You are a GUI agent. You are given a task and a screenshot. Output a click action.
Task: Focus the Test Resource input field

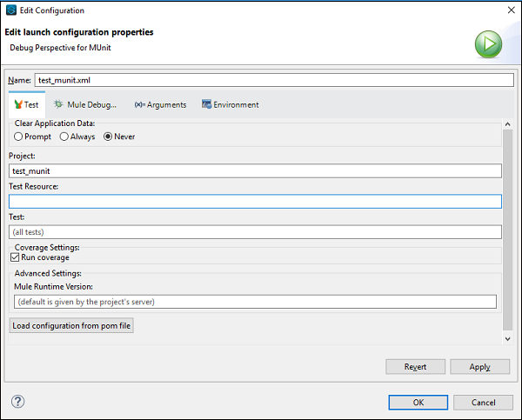(x=255, y=202)
